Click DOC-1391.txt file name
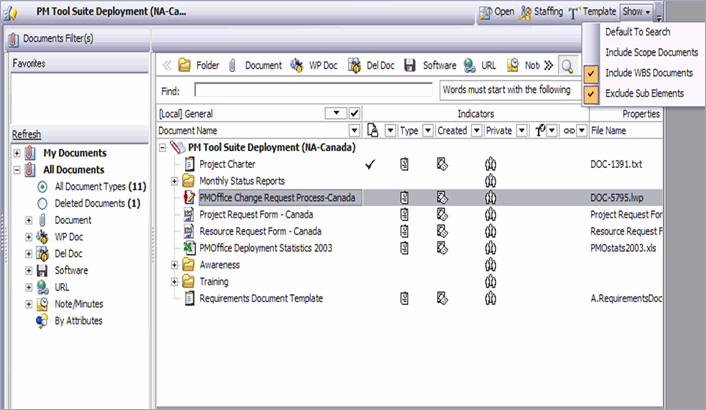Viewport: 706px width, 410px height. pos(616,164)
